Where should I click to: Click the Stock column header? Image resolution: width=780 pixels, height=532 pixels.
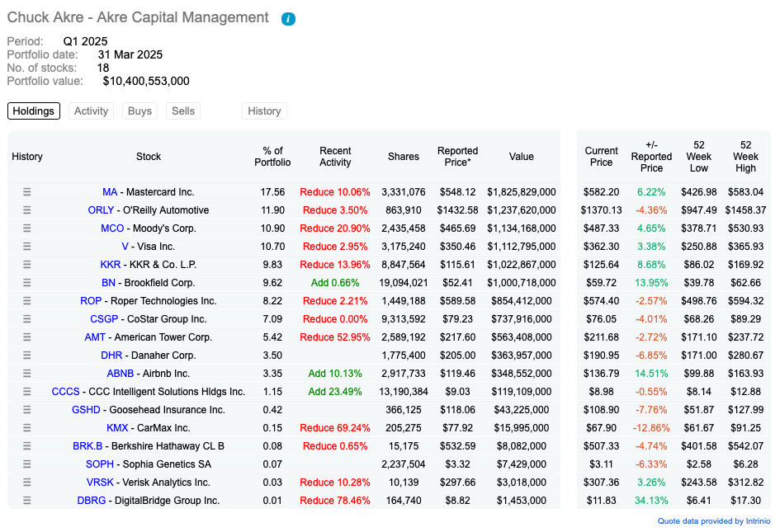pos(149,157)
